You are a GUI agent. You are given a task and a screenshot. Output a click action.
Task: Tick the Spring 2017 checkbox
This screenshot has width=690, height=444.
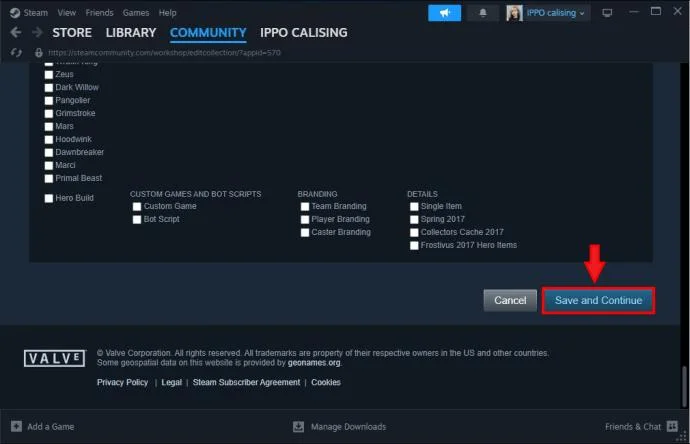[x=414, y=220]
